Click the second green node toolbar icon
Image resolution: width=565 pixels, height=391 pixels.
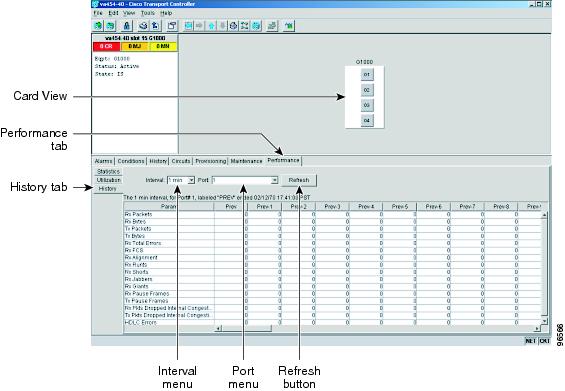tap(110, 26)
